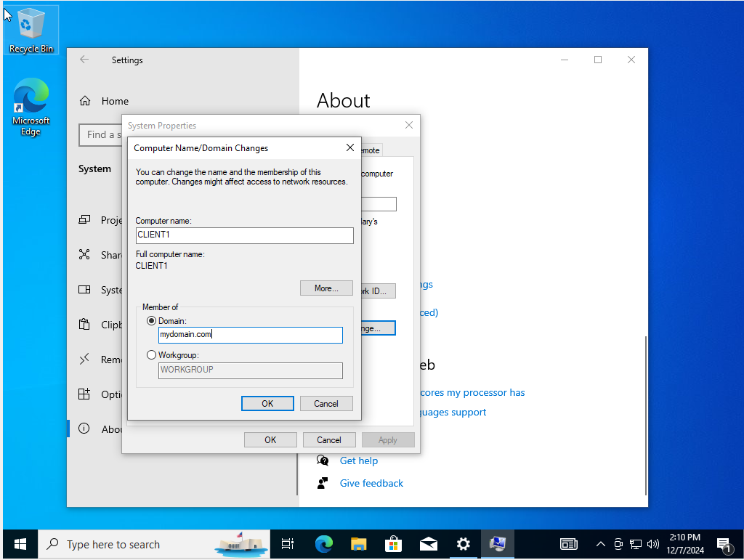The image size is (744, 560).
Task: Click the Apply button in System Properties
Action: (388, 440)
